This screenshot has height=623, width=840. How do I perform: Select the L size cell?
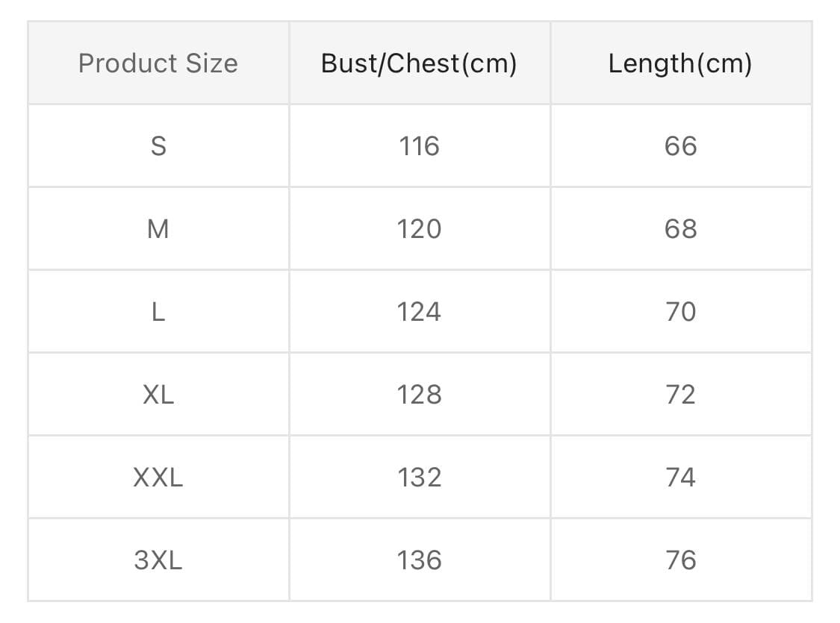point(158,312)
